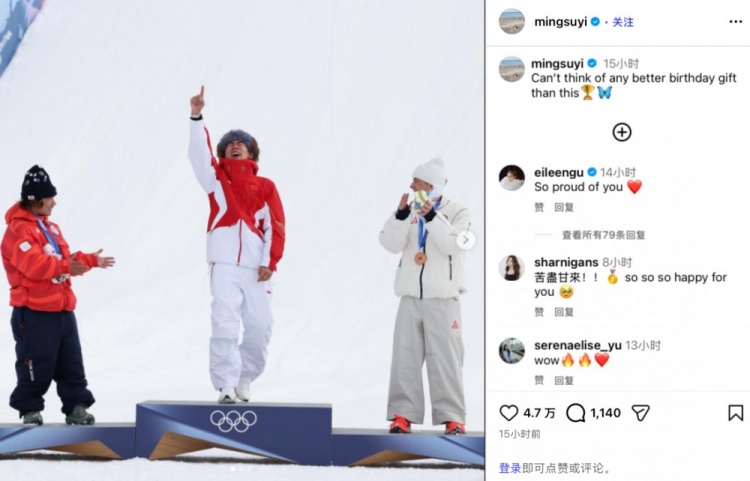This screenshot has height=481, width=750.
Task: Follow mingsuyi with the 关注 button
Action: (623, 22)
